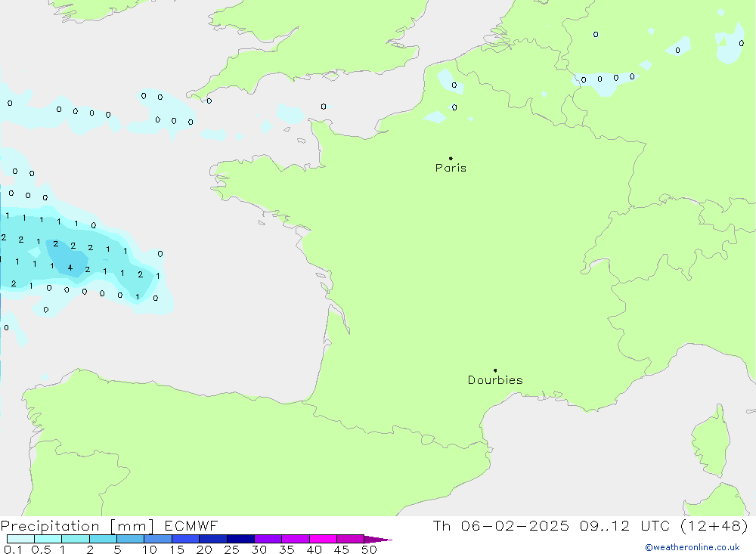Click the legend label '10'
The height and width of the screenshot is (554, 756).
150,549
